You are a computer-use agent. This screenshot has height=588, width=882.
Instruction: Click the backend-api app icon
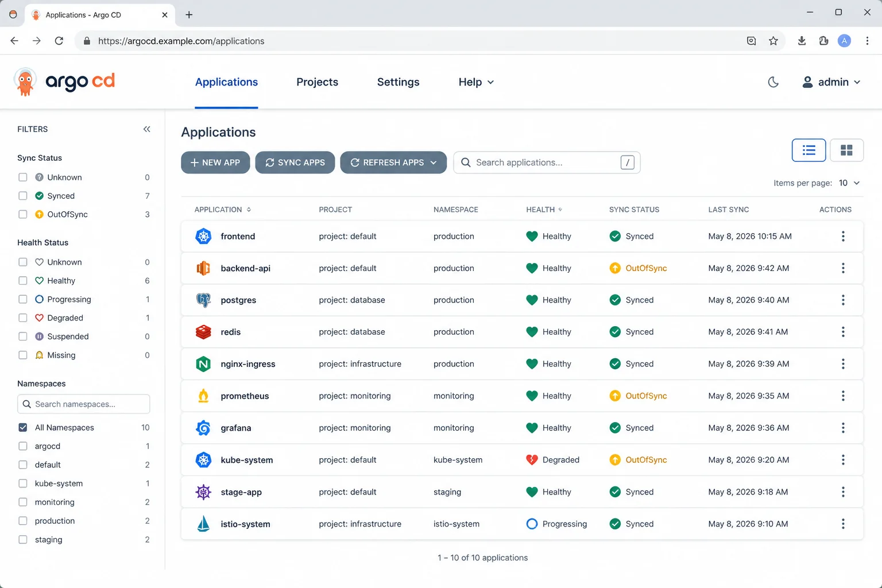click(203, 268)
